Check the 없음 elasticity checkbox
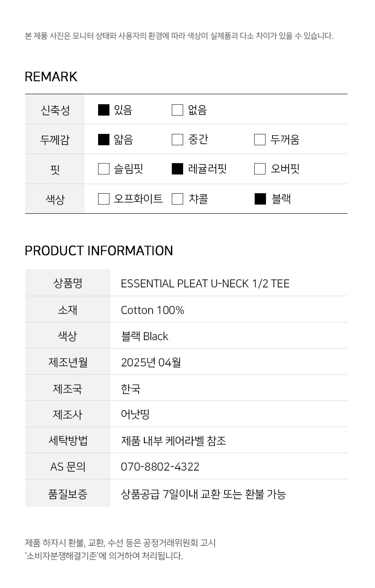The image size is (375, 588). pos(177,110)
